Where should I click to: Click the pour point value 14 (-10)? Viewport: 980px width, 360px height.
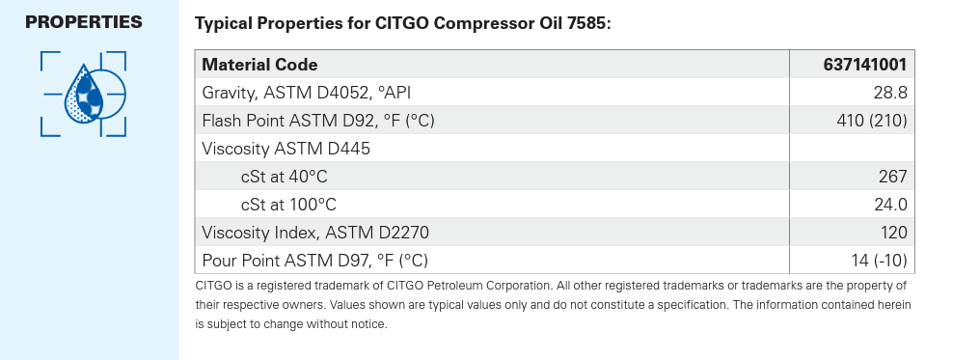(x=879, y=260)
